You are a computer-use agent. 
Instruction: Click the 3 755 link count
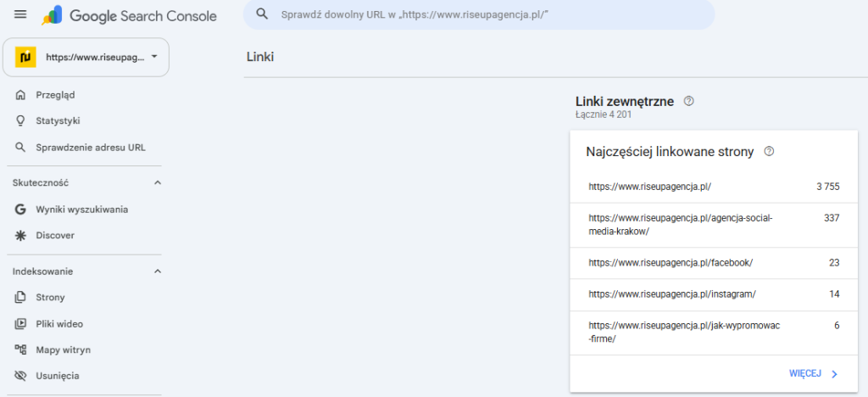[x=827, y=187]
